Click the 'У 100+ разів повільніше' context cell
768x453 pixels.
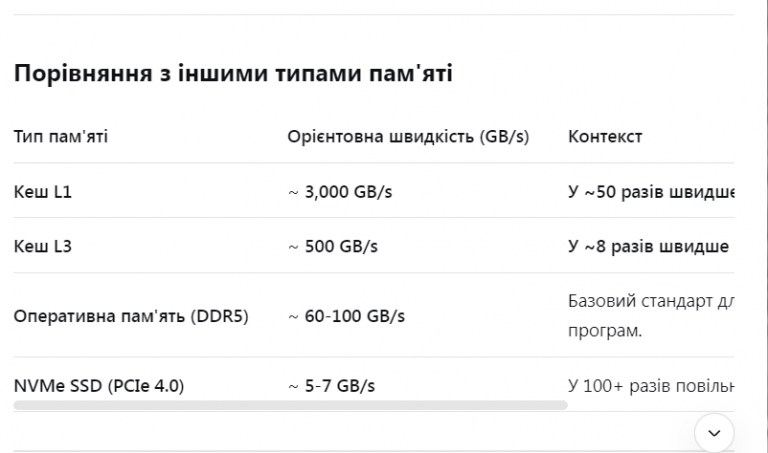click(x=652, y=385)
